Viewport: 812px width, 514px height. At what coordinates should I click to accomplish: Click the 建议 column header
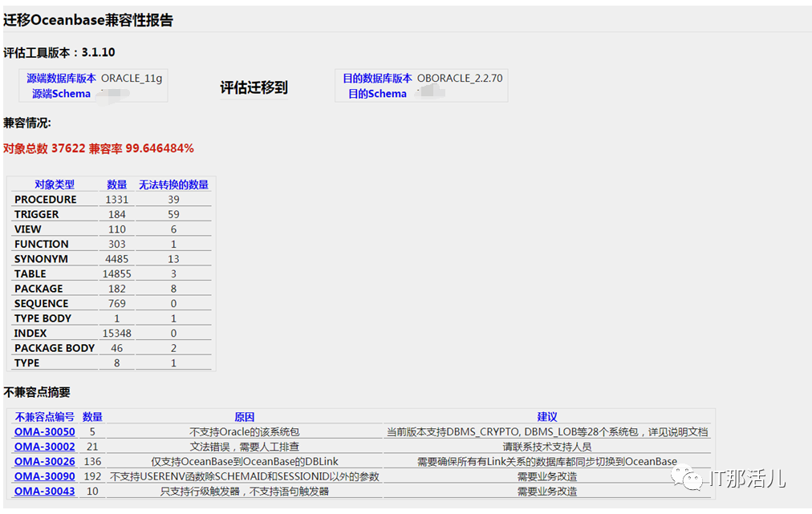[x=547, y=417]
